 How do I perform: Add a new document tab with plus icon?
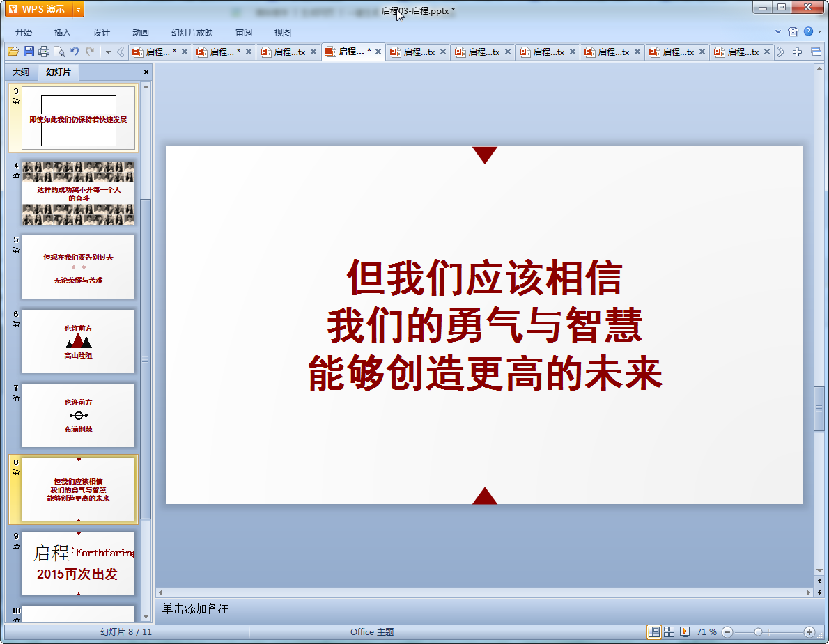tap(797, 52)
